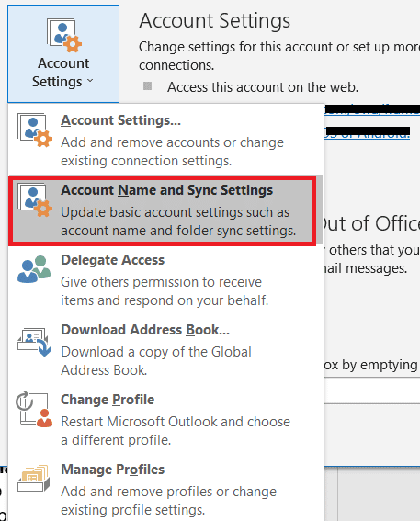The image size is (420, 521).
Task: Click the Account Name and Sync Settings icon
Action: click(x=35, y=200)
